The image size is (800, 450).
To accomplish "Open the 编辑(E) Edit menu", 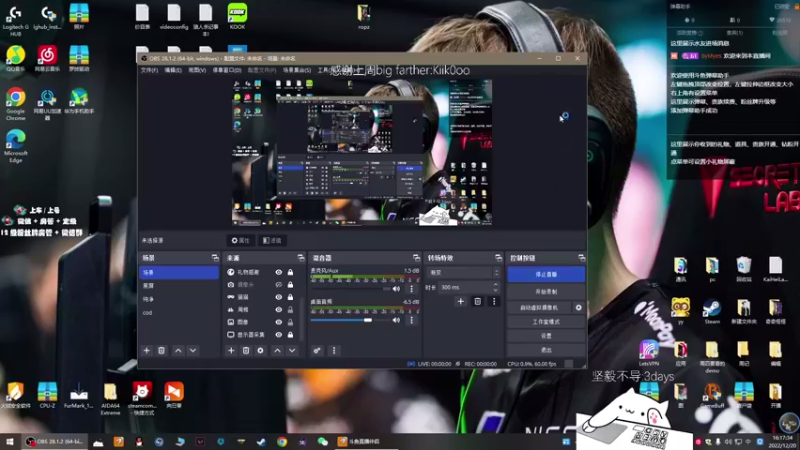I will [173, 70].
